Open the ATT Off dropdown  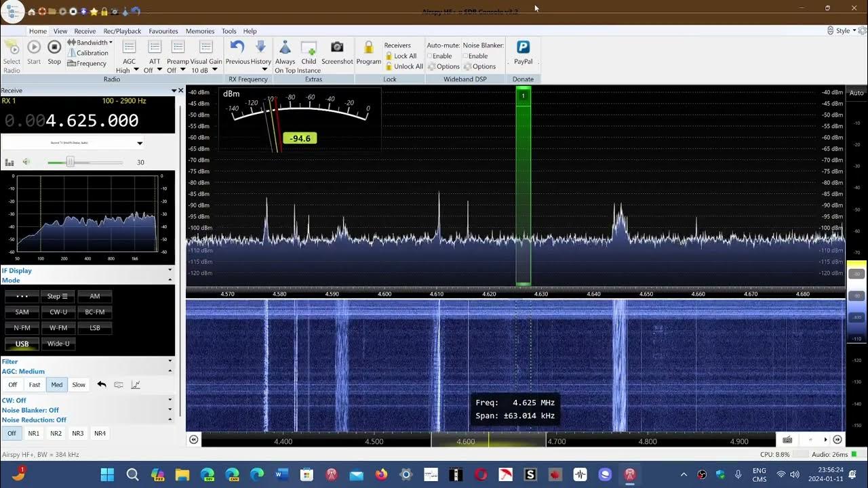click(x=155, y=70)
